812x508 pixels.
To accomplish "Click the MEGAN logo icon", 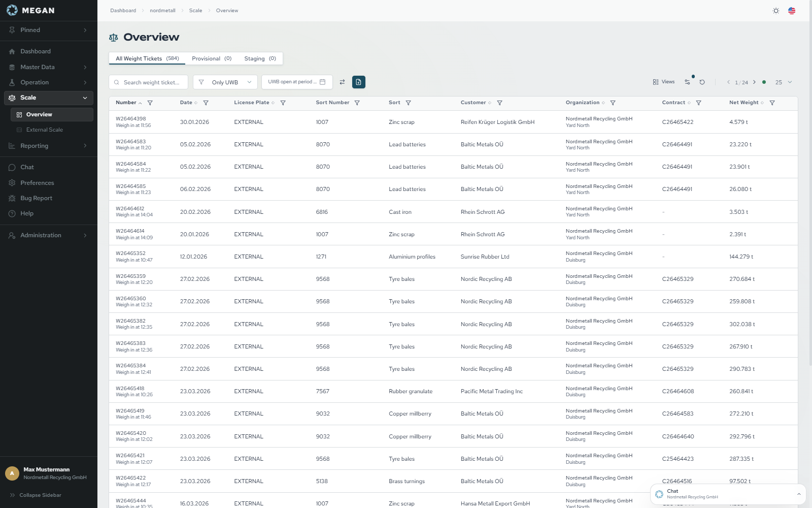I will pos(12,10).
